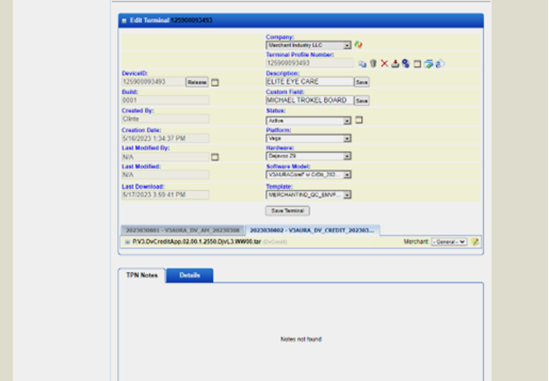Click the trash can icon in terminal toolbar
The width and height of the screenshot is (549, 381).
pos(373,63)
